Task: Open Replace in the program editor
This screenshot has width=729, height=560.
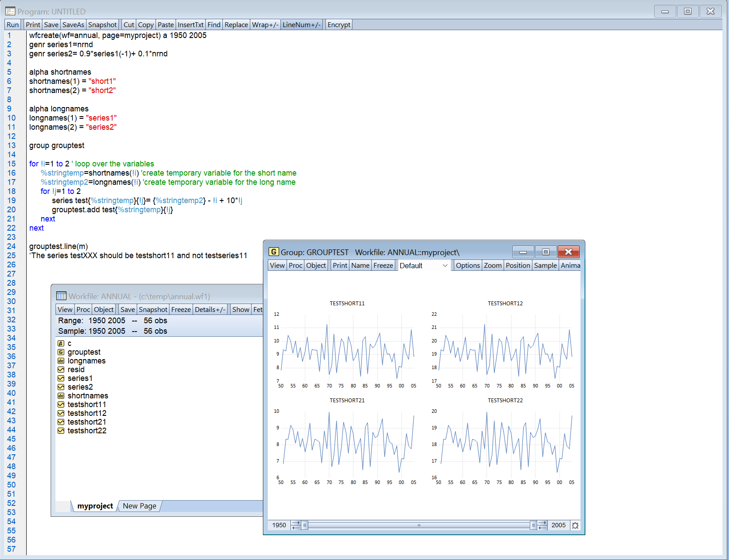Action: 236,25
